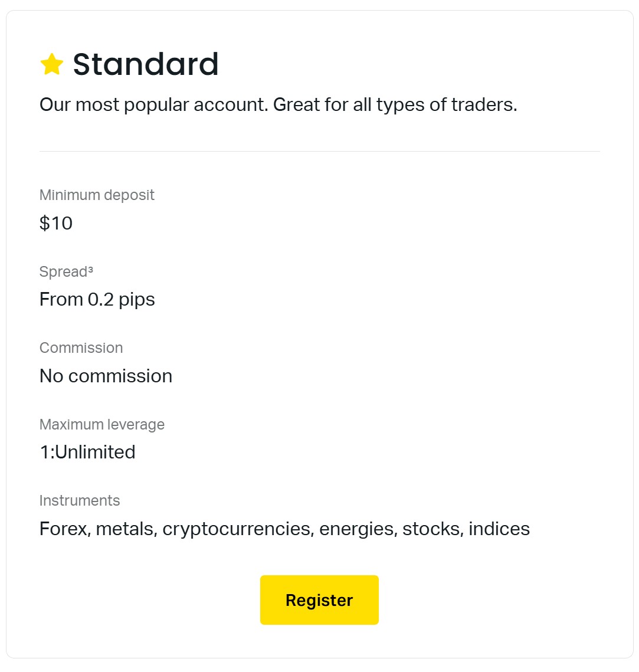Click the Instruments label
Viewport: 639px width, 672px height.
(79, 501)
